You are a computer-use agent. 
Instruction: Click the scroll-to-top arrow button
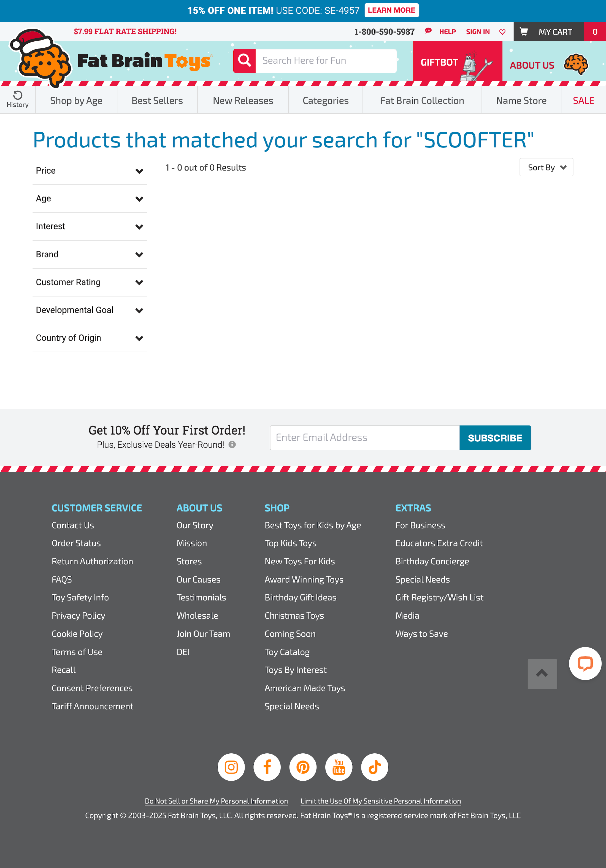coord(542,673)
